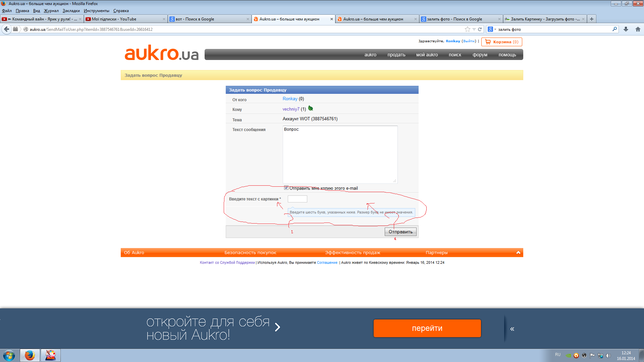Open Контакт со Службой Поддержки link
Screen dimensions: 644x362
pyautogui.click(x=227, y=262)
